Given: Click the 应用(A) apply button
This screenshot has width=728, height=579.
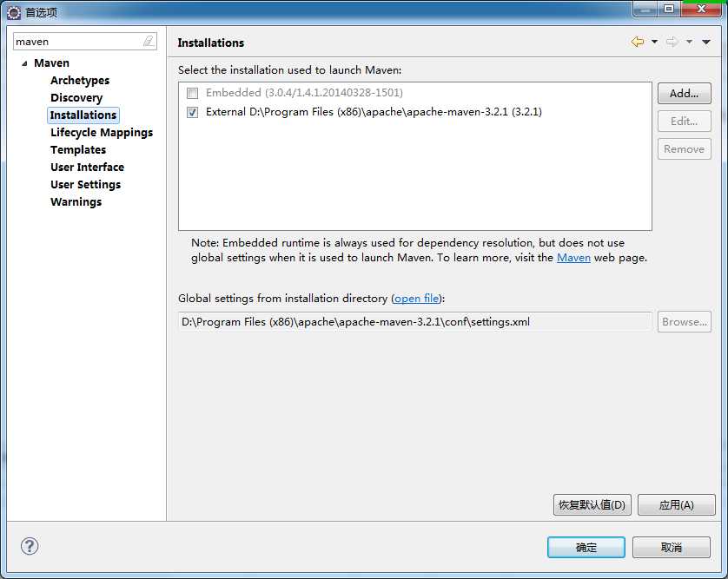Looking at the screenshot, I should [x=677, y=504].
